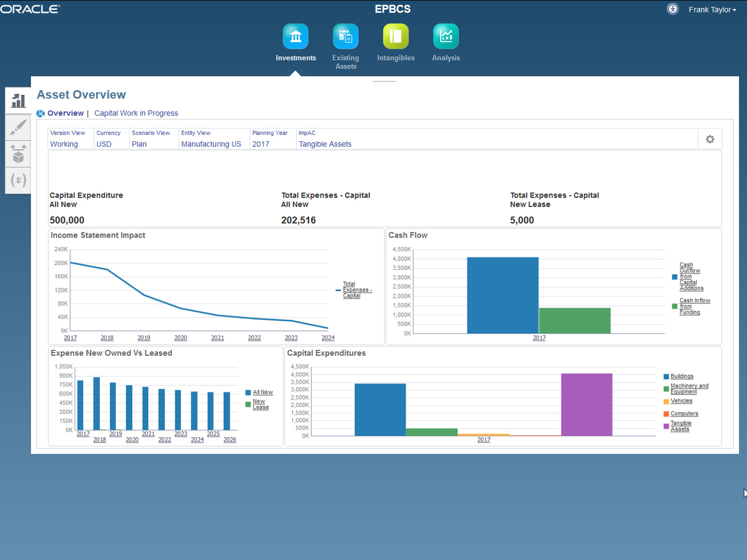Click the purple Tangible Assets bar

(x=586, y=404)
